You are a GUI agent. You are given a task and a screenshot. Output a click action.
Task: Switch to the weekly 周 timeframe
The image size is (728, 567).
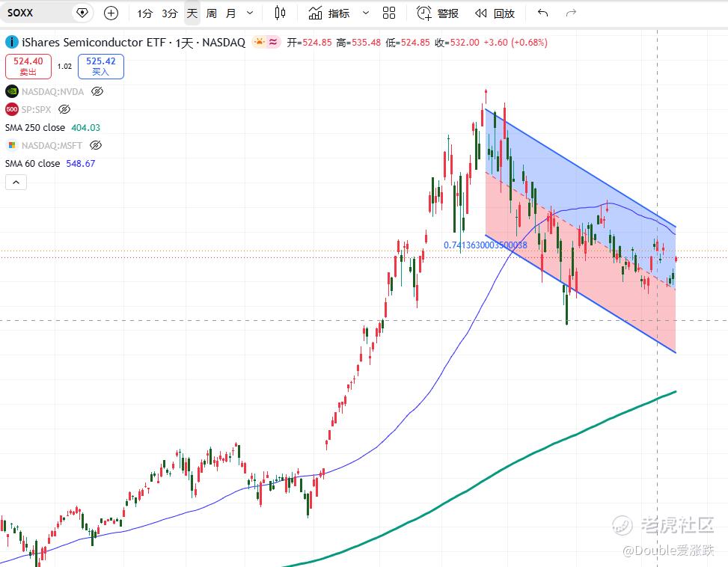pos(211,13)
